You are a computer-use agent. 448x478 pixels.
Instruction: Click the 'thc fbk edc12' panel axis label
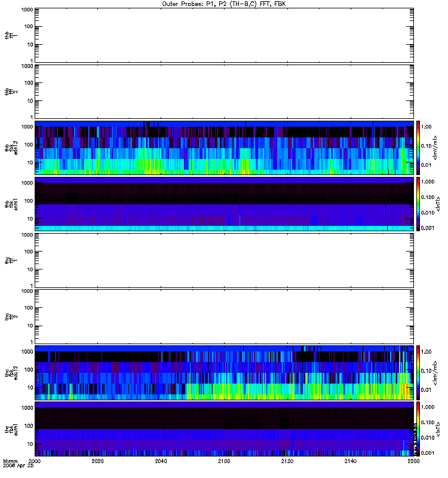coord(11,373)
